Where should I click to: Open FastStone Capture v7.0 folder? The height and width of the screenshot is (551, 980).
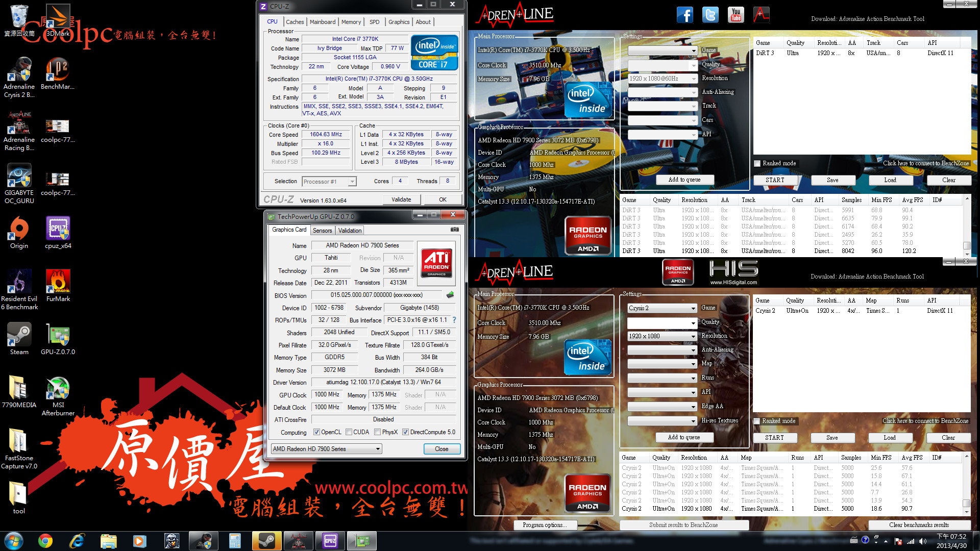pyautogui.click(x=19, y=449)
